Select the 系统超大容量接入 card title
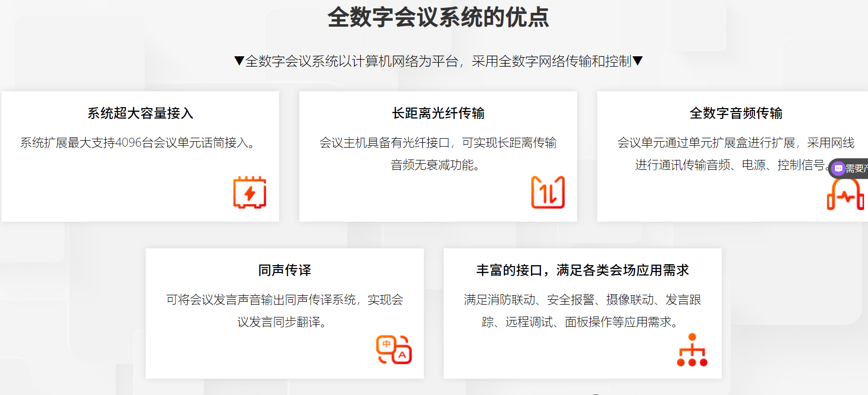Screen dimensions: 868x395 point(140,113)
